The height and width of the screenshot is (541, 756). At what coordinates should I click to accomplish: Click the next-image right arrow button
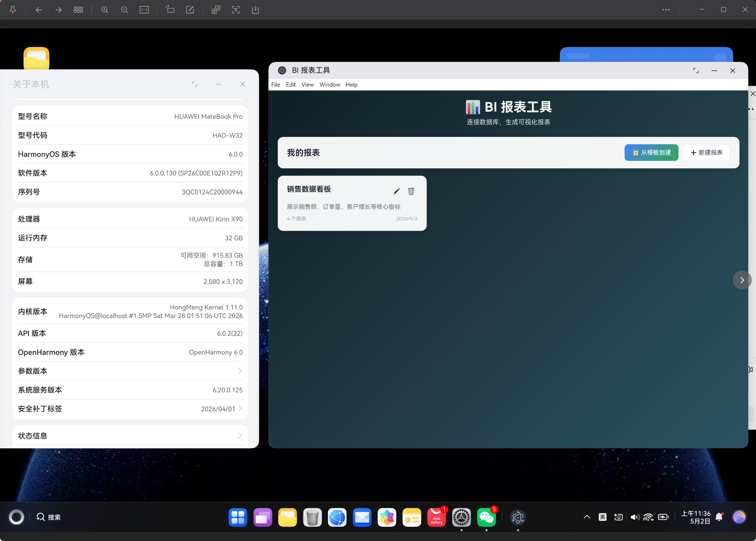pyautogui.click(x=742, y=280)
